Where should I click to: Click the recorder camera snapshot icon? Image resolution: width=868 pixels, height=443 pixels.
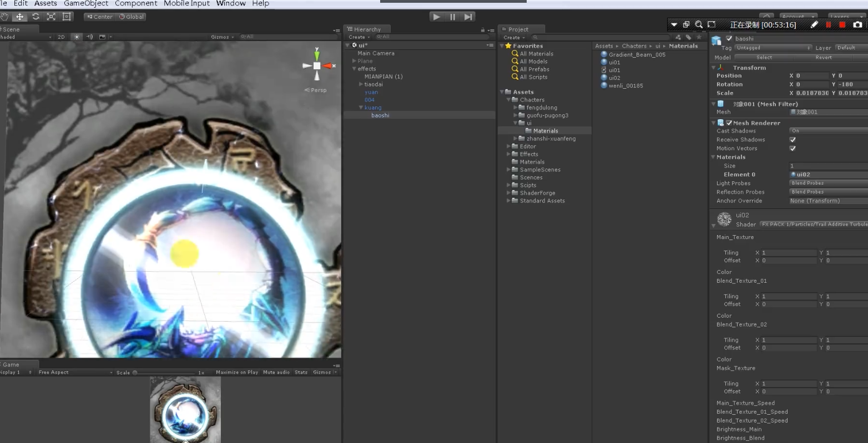pos(857,24)
